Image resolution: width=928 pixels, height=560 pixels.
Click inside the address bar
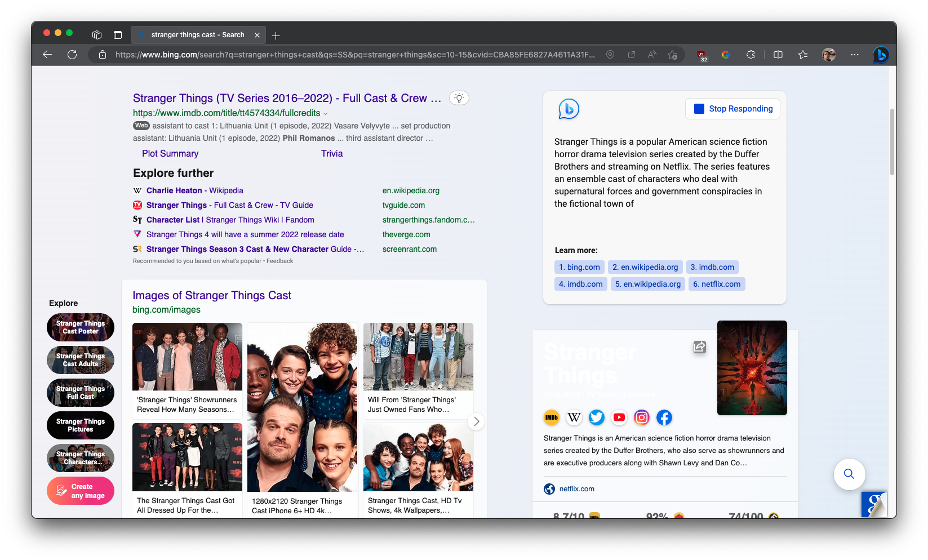point(338,55)
